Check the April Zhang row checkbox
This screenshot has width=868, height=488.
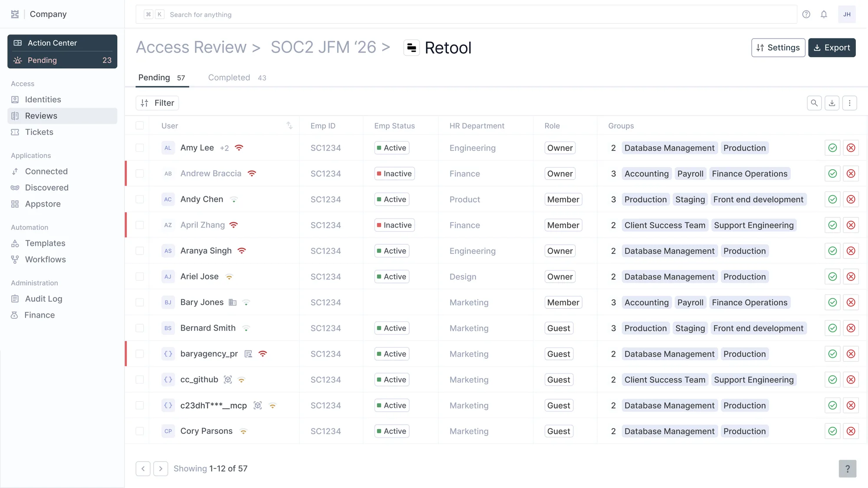click(x=140, y=225)
